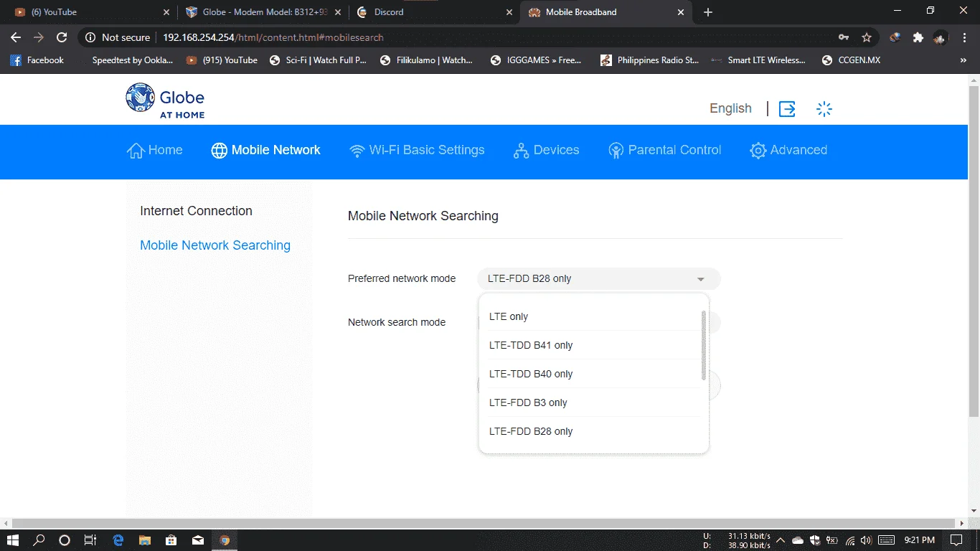Screen dimensions: 980x551
Task: Expand the Preferred network mode dropdown
Action: 599,279
